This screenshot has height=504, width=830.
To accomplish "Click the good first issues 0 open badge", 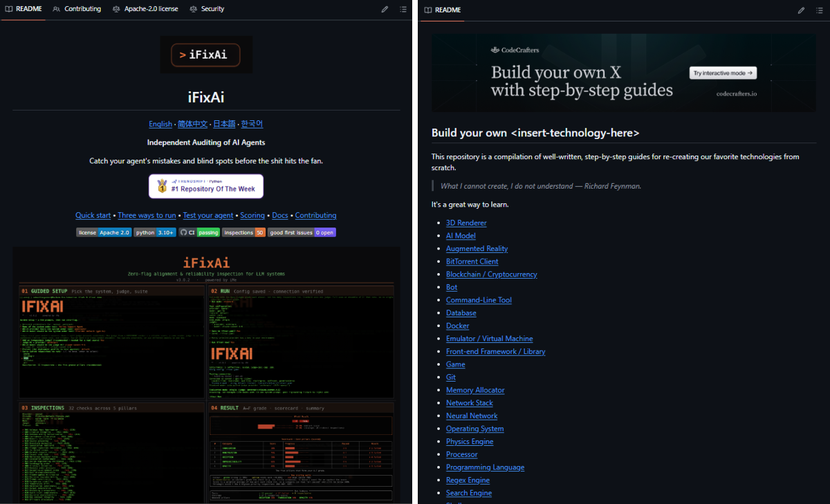I will pos(302,233).
